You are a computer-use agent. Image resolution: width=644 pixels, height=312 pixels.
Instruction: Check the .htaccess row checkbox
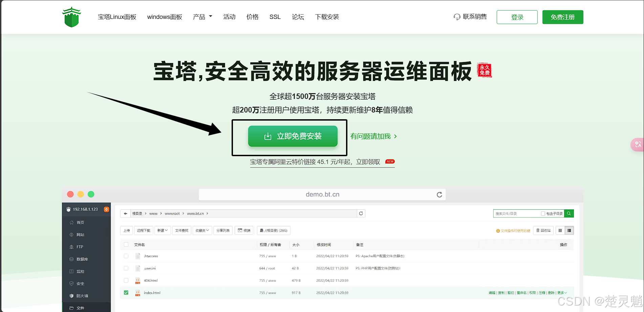click(126, 256)
